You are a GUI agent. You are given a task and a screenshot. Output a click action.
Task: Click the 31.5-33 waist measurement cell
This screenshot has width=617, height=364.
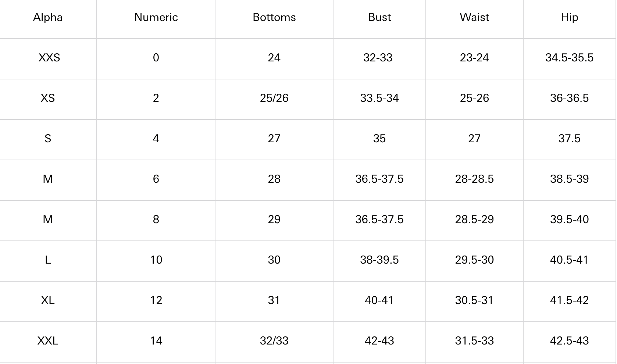(x=474, y=341)
